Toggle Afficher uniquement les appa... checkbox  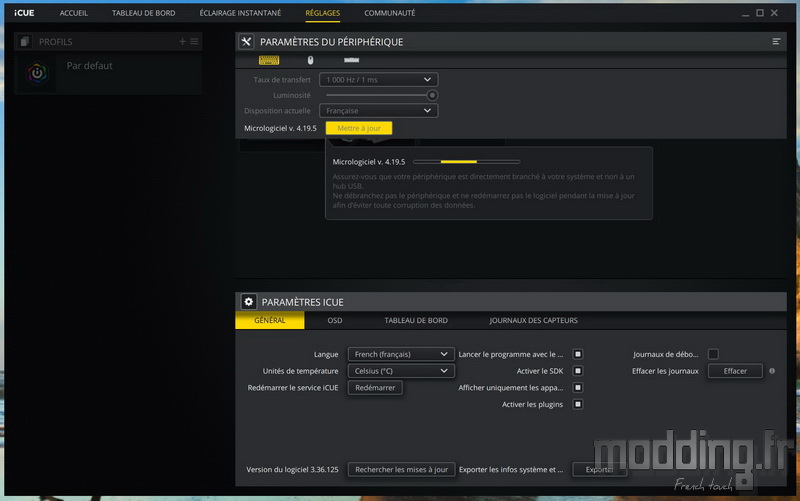578,388
